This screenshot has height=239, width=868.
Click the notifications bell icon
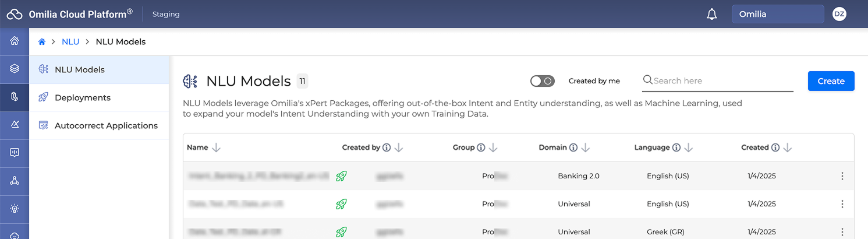[x=711, y=15]
